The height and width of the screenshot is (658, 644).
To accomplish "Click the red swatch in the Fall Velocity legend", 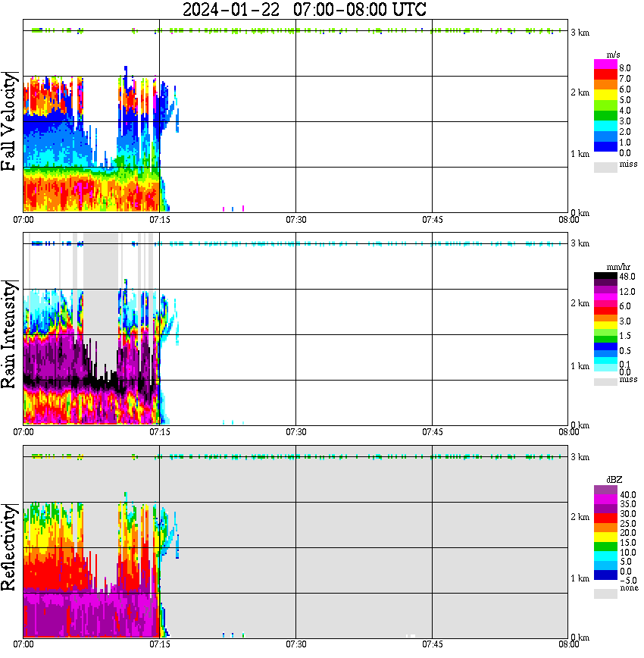I will pyautogui.click(x=605, y=75).
